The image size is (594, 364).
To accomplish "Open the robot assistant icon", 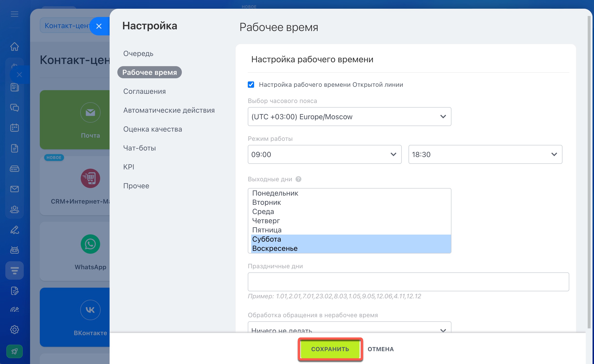I will [15, 250].
